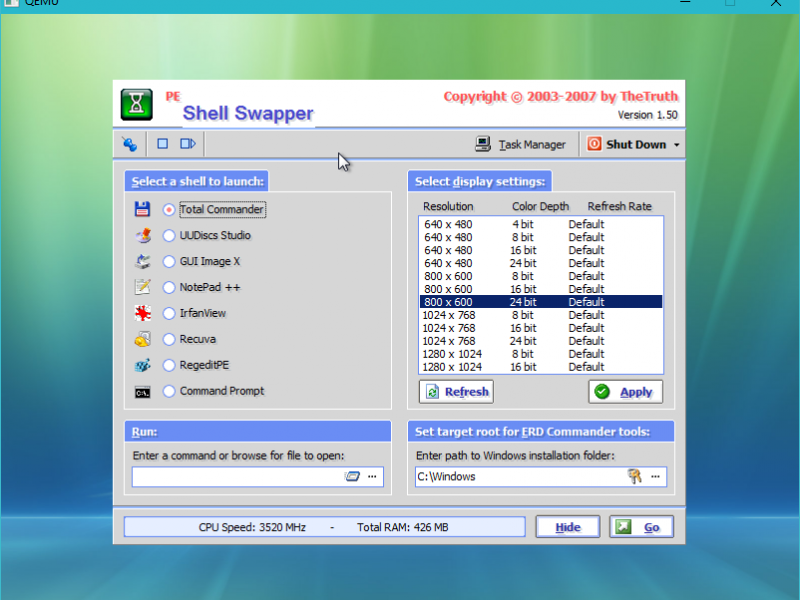Select 1024 x 768 24 bit display mode

[x=541, y=341]
